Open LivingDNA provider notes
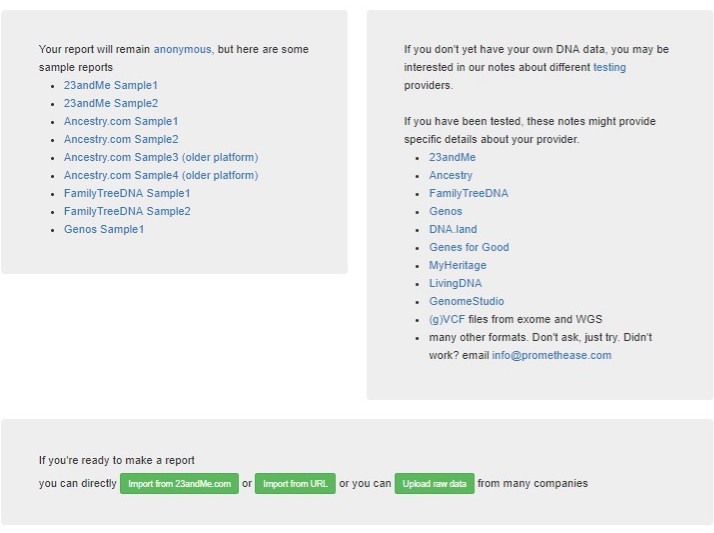This screenshot has height=533, width=714. (x=455, y=283)
